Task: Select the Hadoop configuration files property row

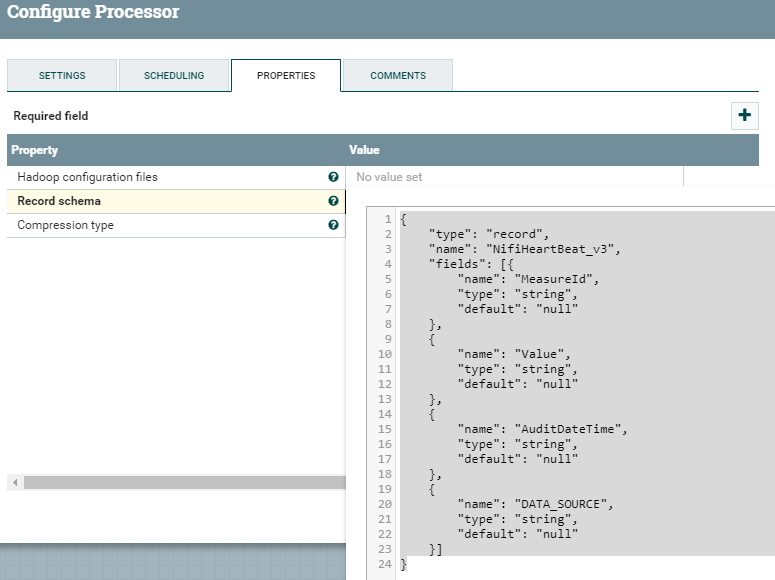Action: point(88,177)
